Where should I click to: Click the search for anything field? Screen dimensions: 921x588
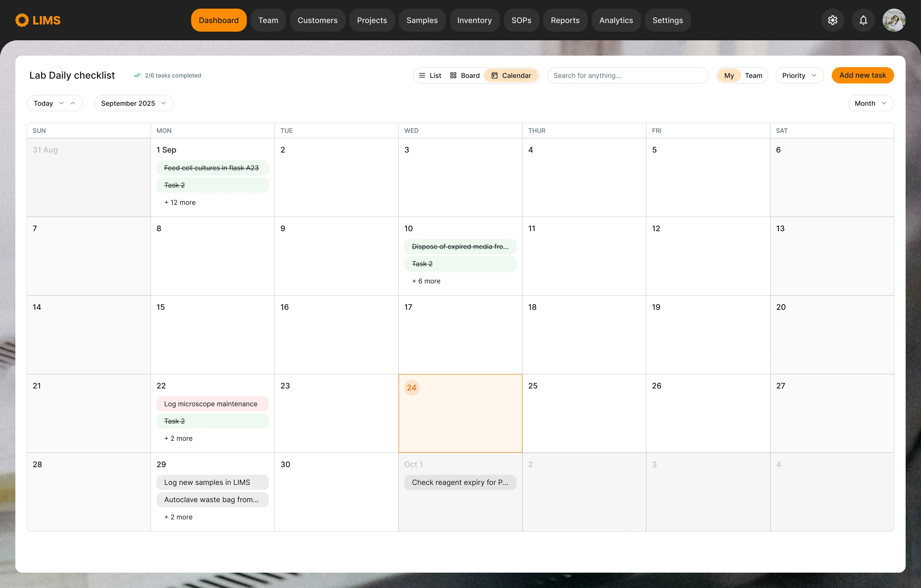click(627, 75)
